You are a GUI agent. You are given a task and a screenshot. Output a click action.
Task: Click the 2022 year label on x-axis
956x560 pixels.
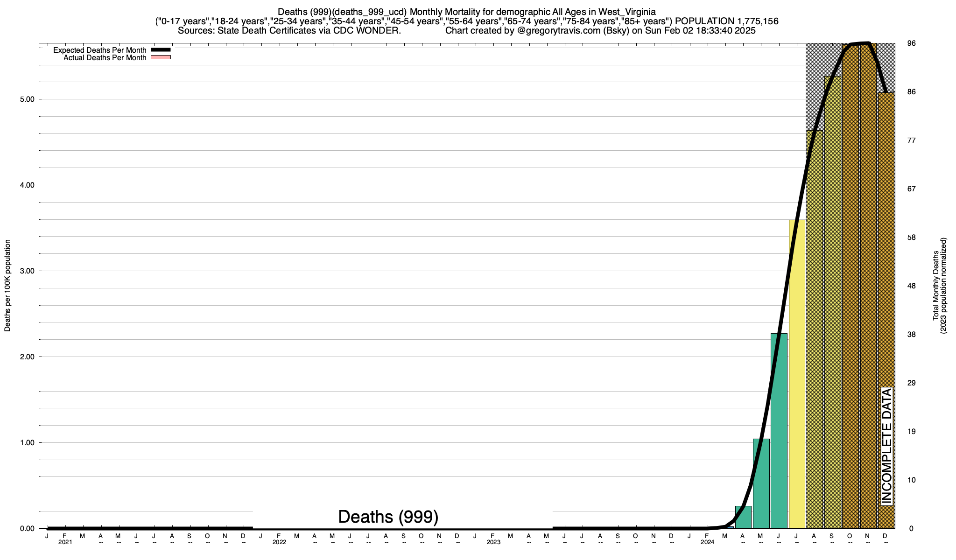pyautogui.click(x=279, y=542)
